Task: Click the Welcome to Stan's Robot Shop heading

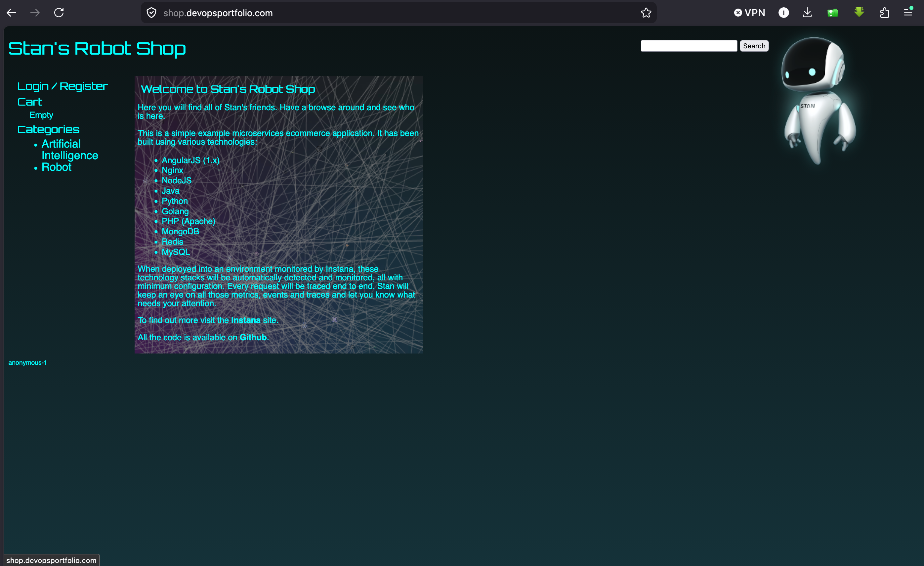Action: tap(228, 89)
